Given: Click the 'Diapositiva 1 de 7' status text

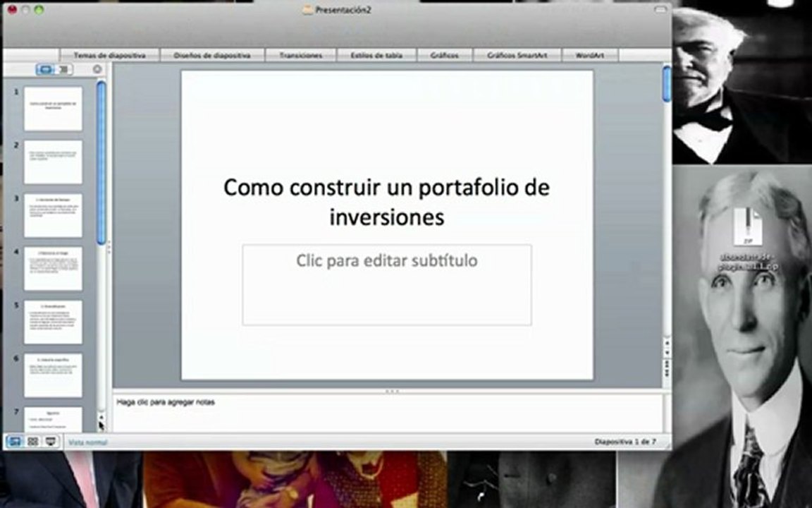Looking at the screenshot, I should (x=625, y=442).
